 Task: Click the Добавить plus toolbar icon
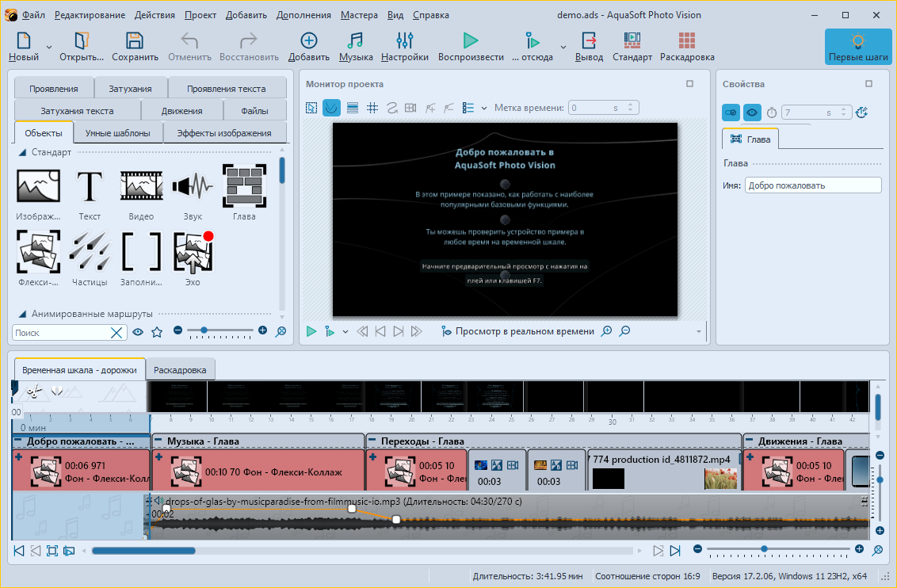309,46
